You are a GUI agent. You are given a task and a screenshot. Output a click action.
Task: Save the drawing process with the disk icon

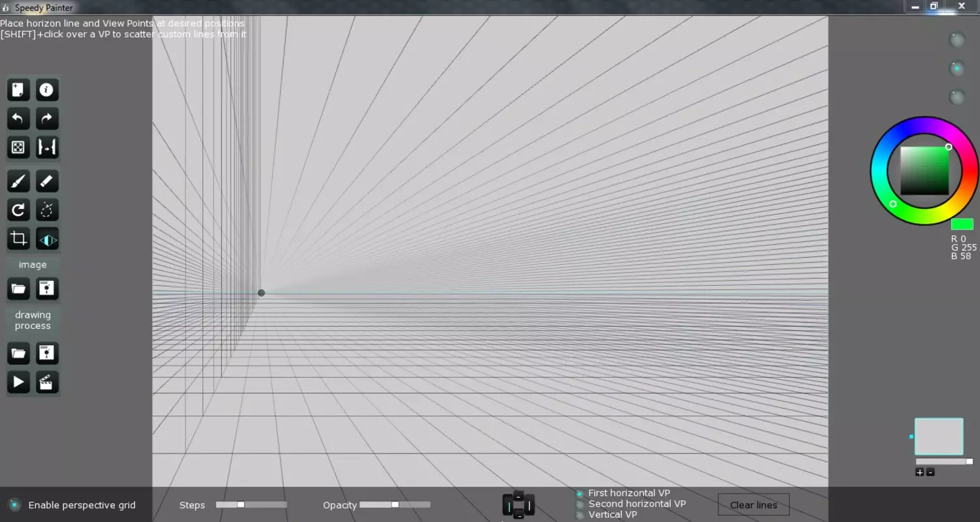[x=46, y=354]
